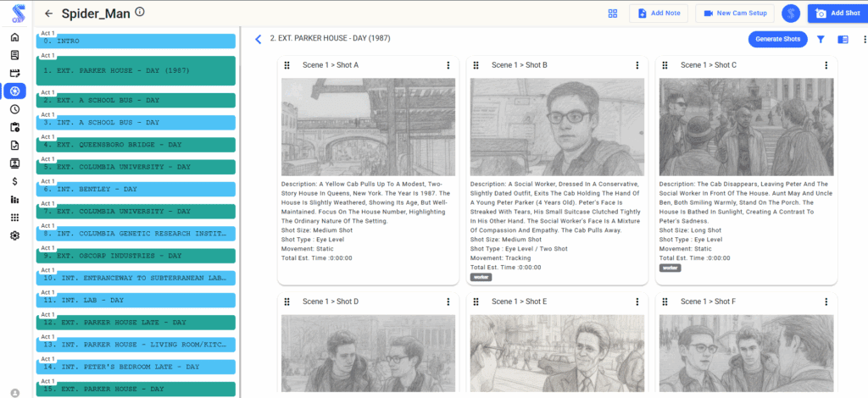868x398 pixels.
Task: Switch to grid view icon in top bar
Action: coord(613,14)
